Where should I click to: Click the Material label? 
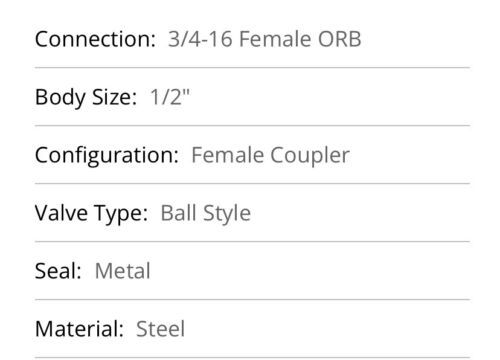coord(79,329)
